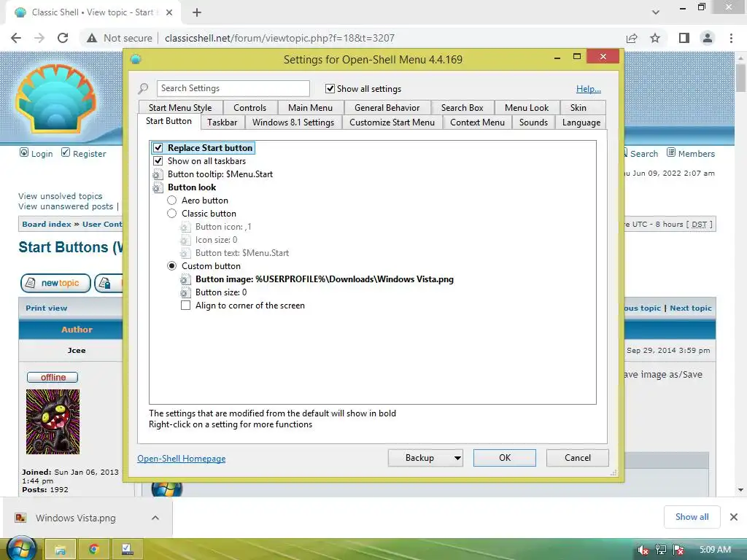The image size is (747, 560).
Task: Click the search magnifier icon in Settings
Action: pyautogui.click(x=144, y=88)
